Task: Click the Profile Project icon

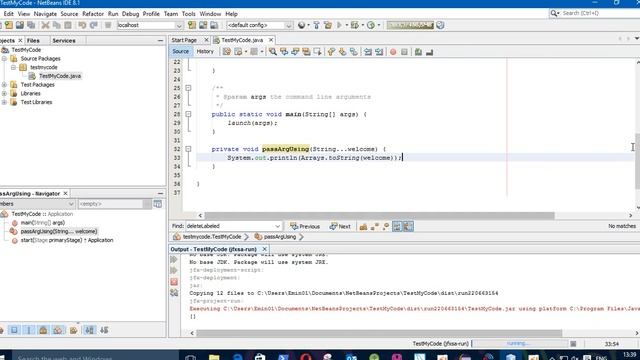Action: click(371, 25)
